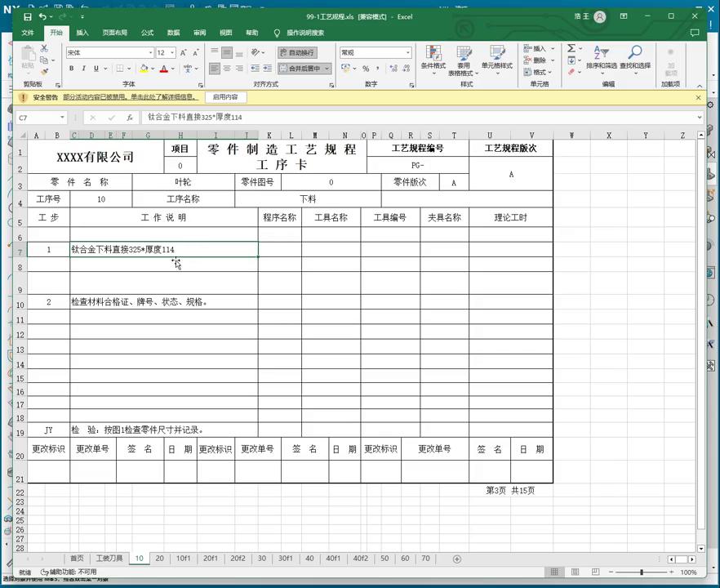Add a new sheet with plus button

[456, 559]
